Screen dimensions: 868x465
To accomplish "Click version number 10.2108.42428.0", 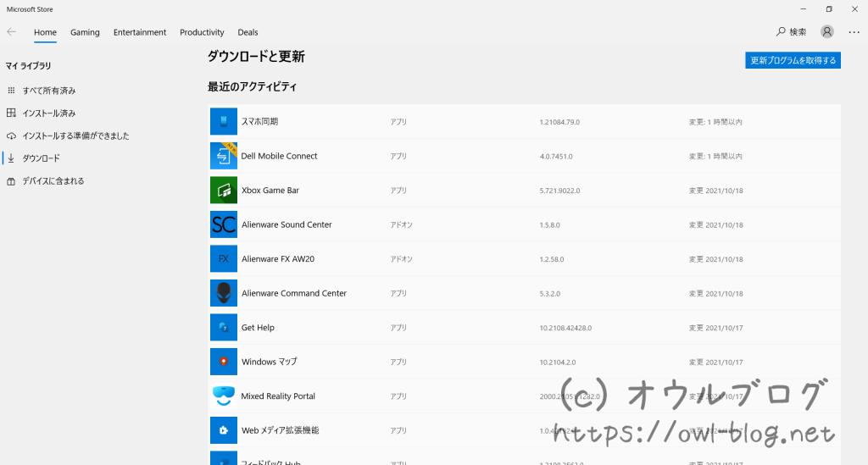I will click(x=565, y=328).
